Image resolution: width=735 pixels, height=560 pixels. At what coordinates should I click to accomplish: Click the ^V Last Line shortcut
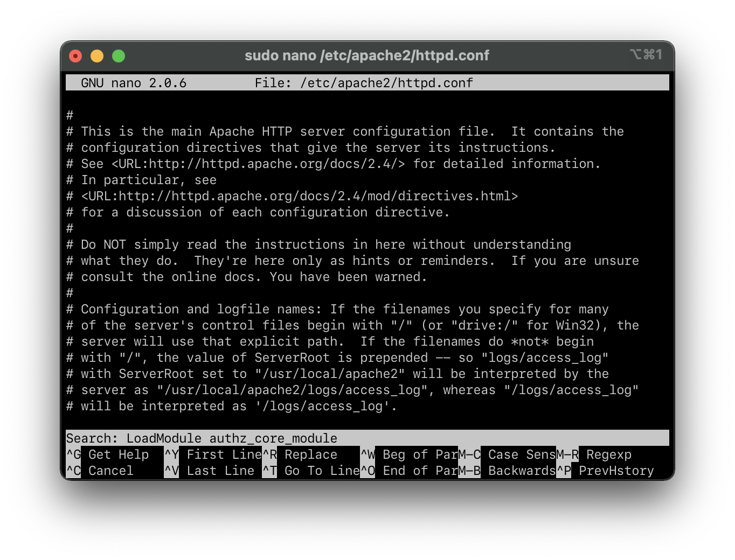209,471
